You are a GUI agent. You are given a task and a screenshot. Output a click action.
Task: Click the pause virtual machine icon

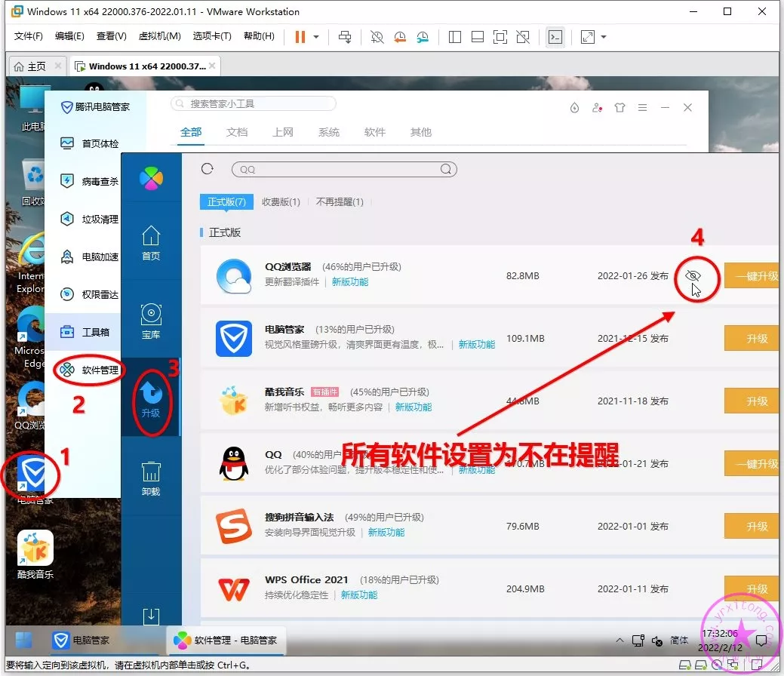[x=300, y=37]
